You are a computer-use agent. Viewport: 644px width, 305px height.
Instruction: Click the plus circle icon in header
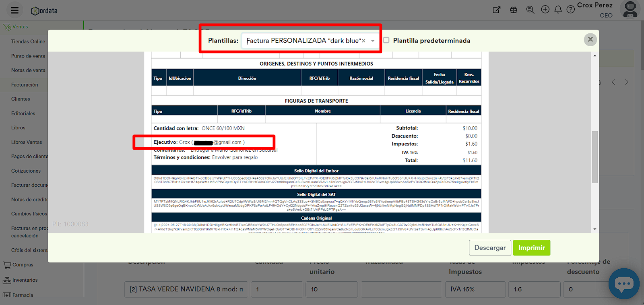pos(545,10)
